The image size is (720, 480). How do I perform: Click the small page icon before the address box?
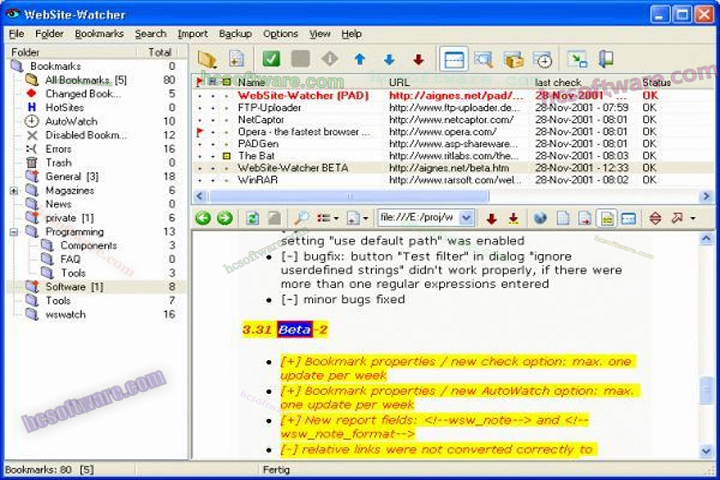pyautogui.click(x=353, y=218)
